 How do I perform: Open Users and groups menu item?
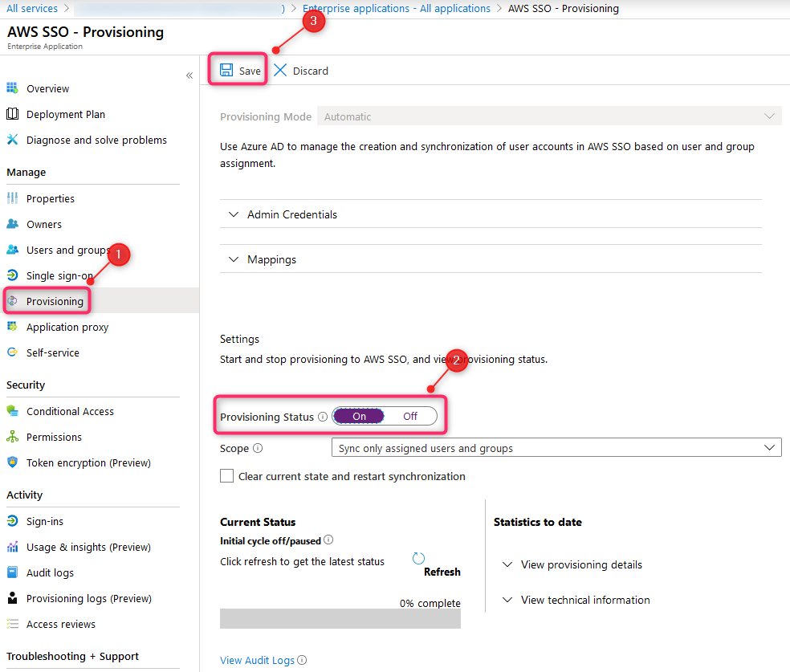67,250
